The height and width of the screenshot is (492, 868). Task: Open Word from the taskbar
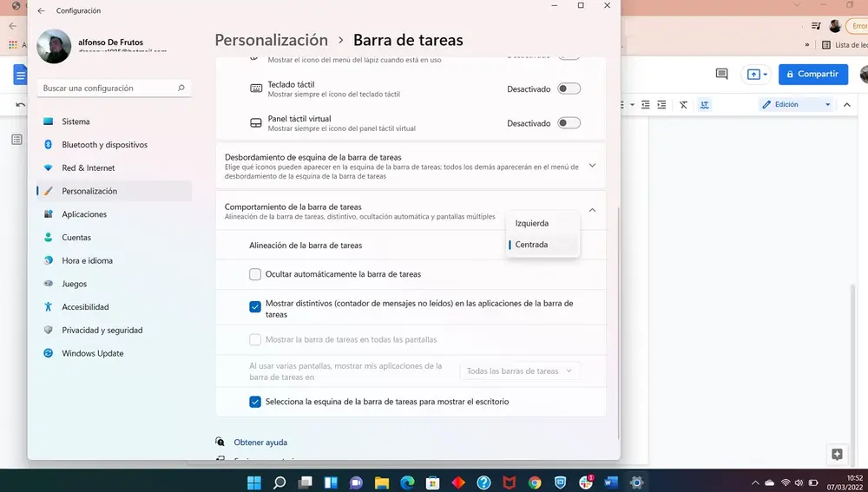[611, 482]
